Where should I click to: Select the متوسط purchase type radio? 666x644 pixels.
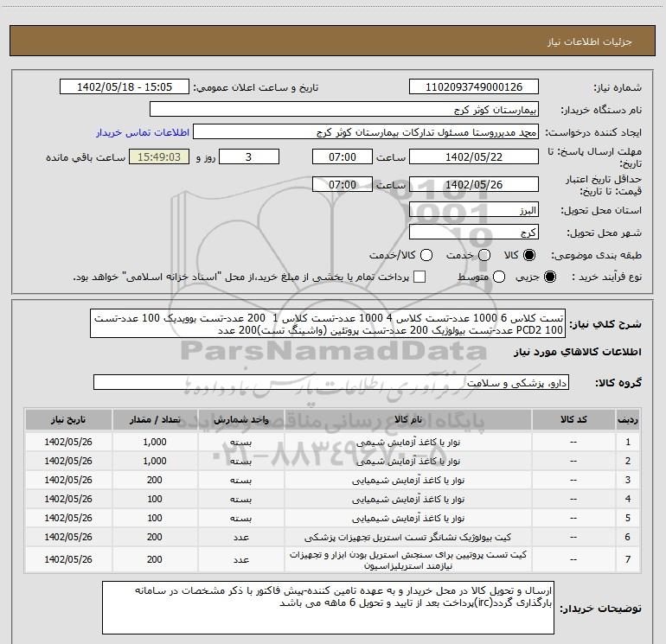[499, 277]
